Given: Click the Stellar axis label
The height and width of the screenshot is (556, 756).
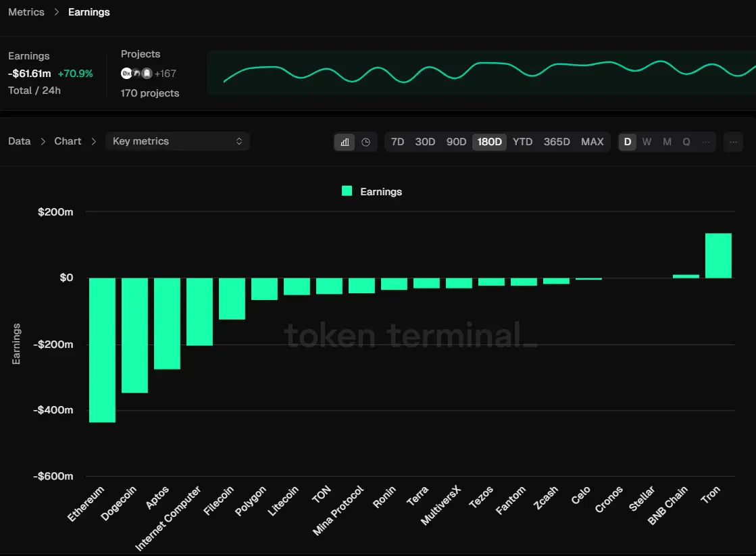Looking at the screenshot, I should coord(642,499).
